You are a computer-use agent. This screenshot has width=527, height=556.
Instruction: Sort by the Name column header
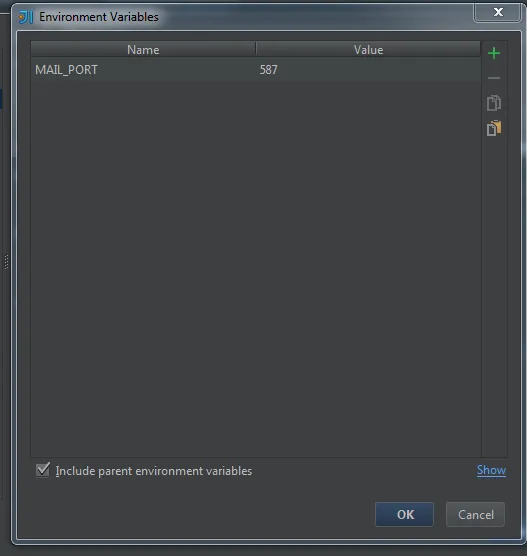point(143,49)
